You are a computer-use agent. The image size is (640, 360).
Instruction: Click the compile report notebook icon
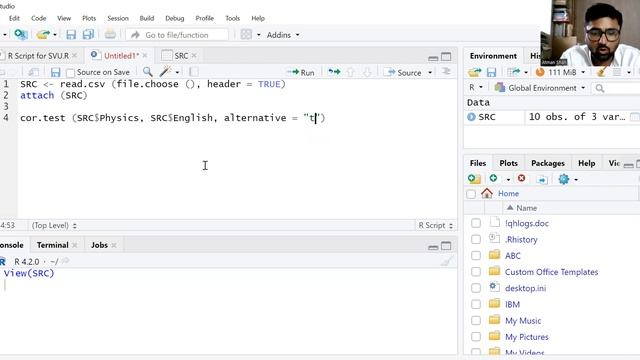pos(194,72)
